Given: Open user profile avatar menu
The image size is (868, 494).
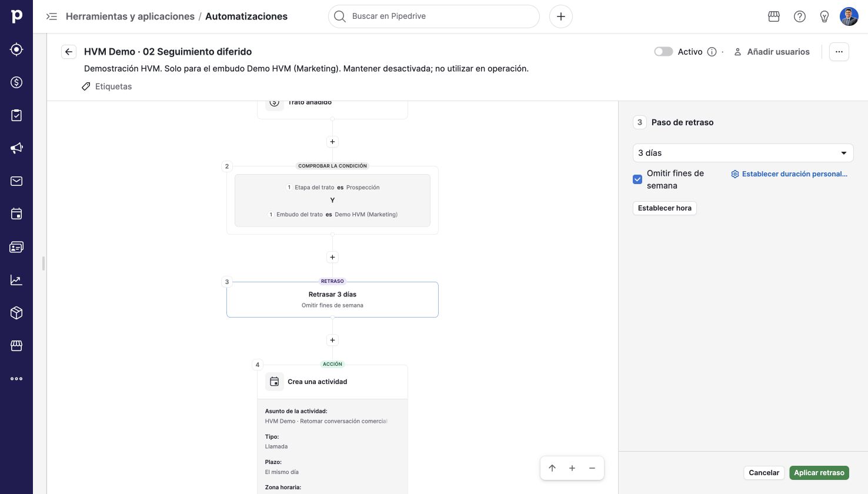Looking at the screenshot, I should pyautogui.click(x=849, y=16).
